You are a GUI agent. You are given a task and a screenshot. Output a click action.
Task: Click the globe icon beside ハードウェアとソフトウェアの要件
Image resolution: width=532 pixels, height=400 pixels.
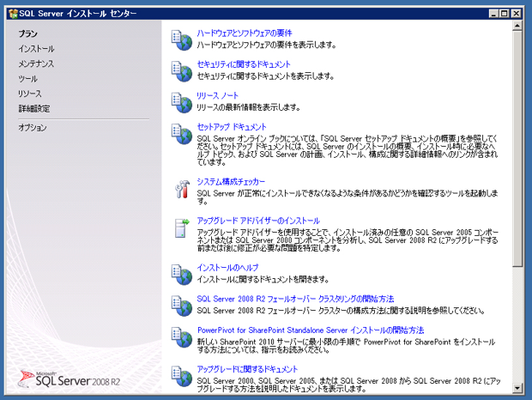tap(182, 40)
